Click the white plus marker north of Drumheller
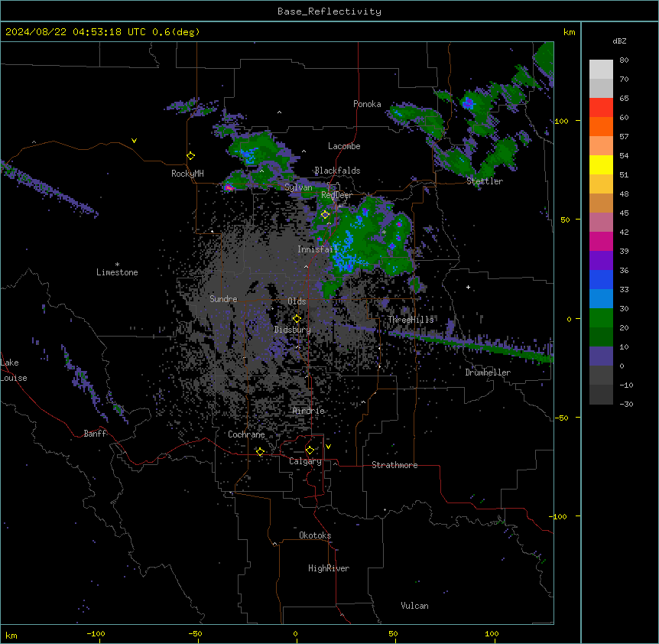Image resolution: width=659 pixels, height=644 pixels. [x=468, y=287]
